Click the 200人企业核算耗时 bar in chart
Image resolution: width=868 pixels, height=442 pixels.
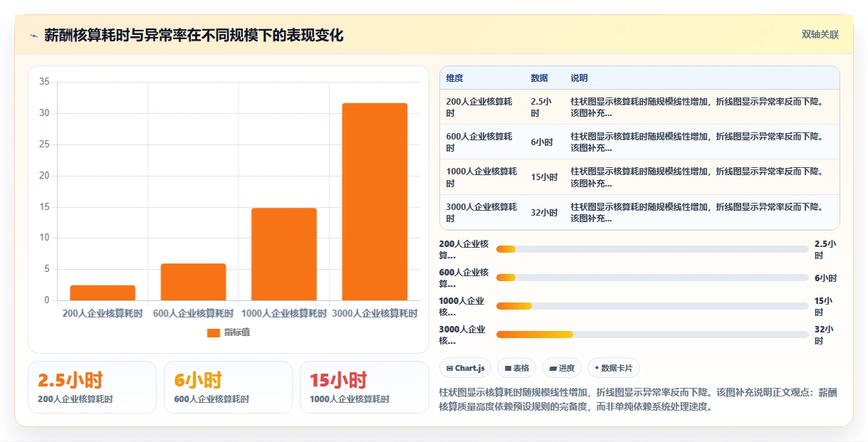(103, 293)
